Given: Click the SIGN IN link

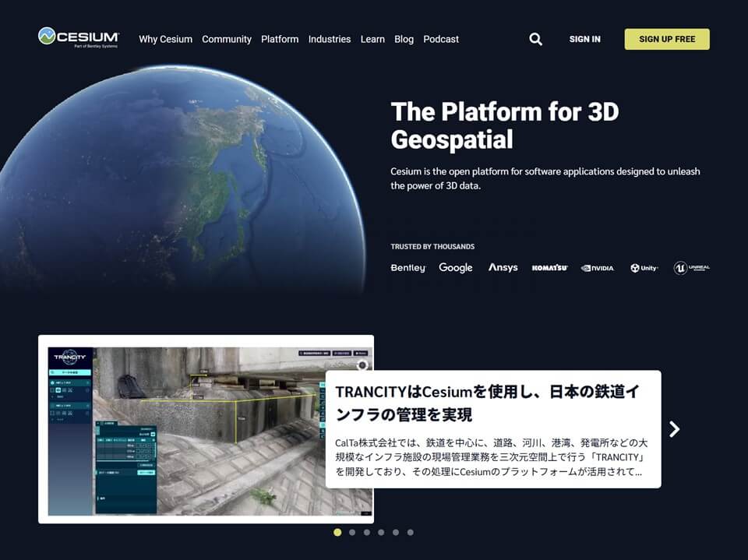Looking at the screenshot, I should point(584,39).
